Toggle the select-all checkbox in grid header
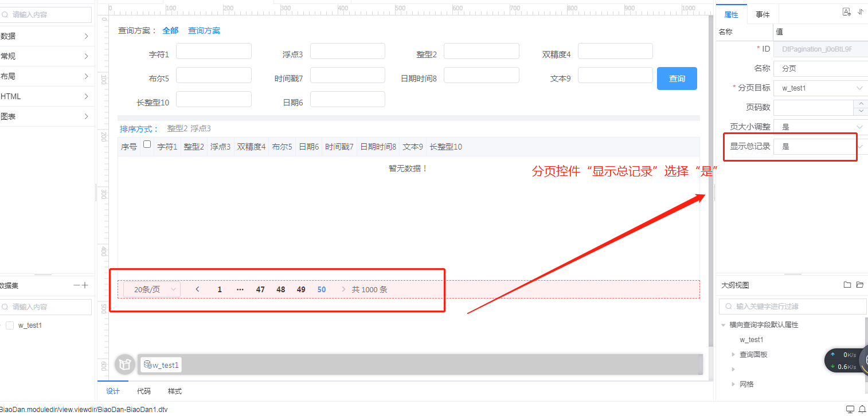Image resolution: width=868 pixels, height=416 pixels. pos(147,144)
